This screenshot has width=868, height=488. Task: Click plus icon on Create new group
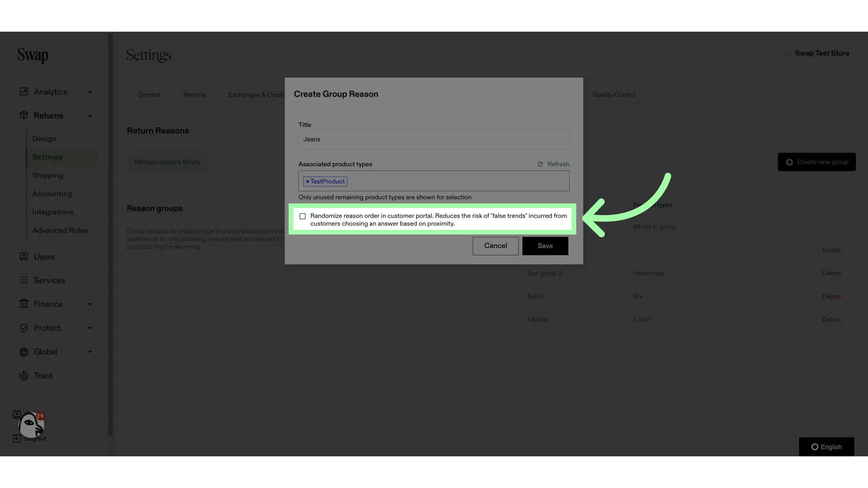pyautogui.click(x=789, y=162)
